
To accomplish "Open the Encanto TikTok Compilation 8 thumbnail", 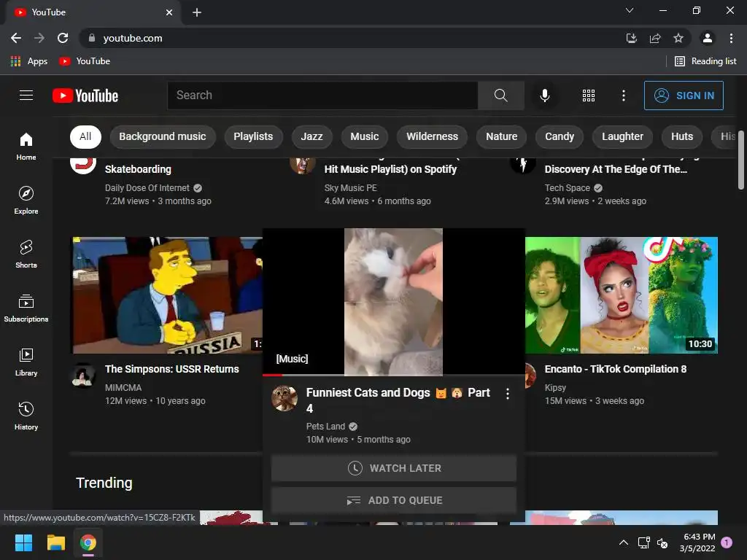I will [x=622, y=295].
